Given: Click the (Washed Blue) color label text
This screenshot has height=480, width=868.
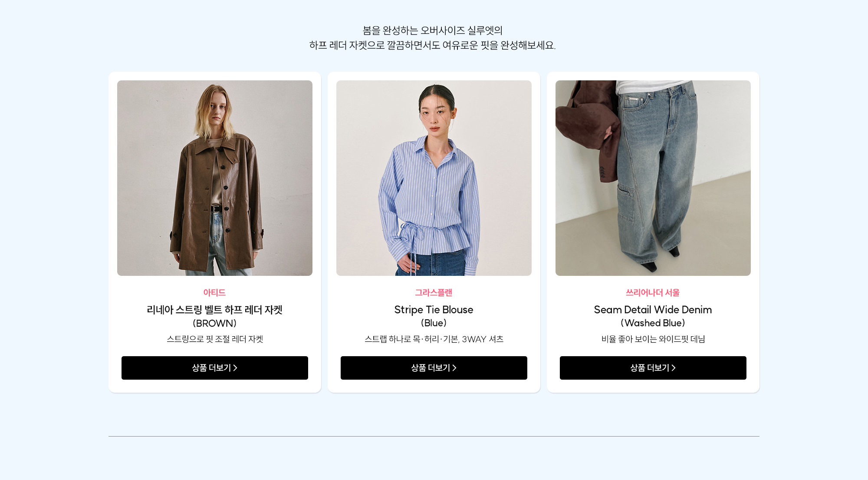Looking at the screenshot, I should (653, 323).
